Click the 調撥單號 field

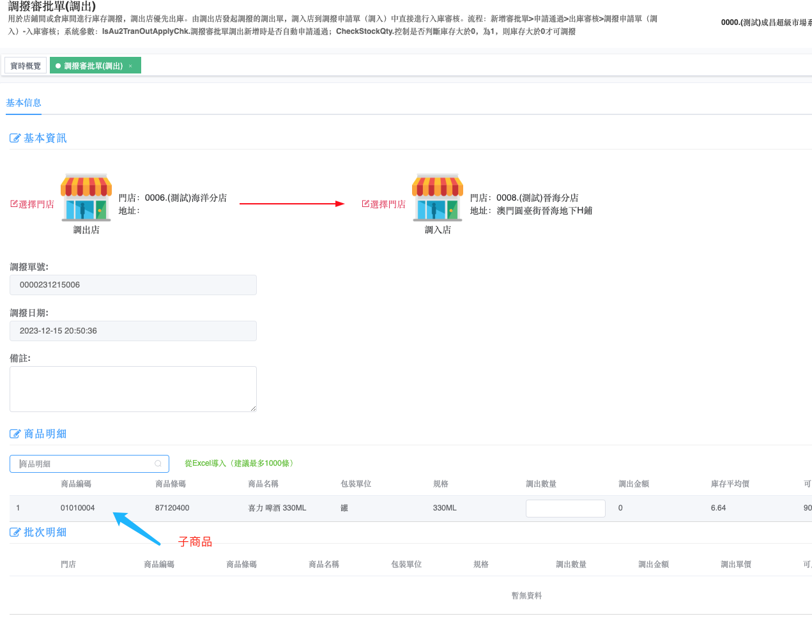[133, 285]
